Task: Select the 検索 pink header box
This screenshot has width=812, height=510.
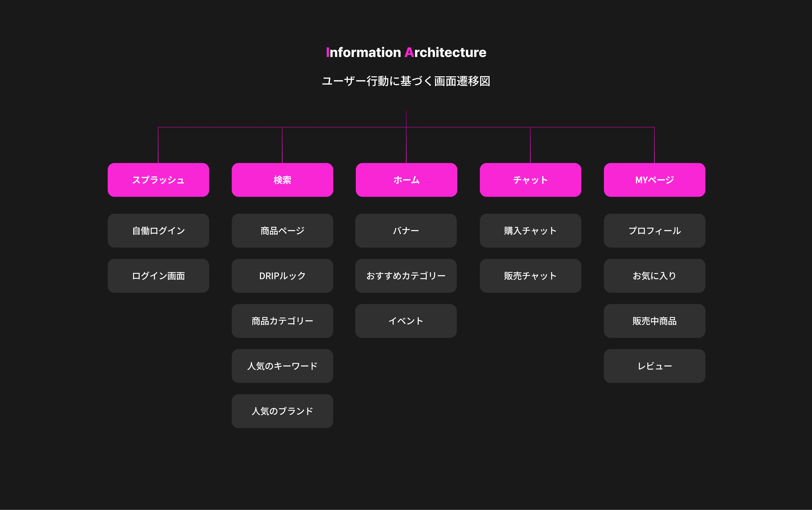Action: pyautogui.click(x=282, y=180)
